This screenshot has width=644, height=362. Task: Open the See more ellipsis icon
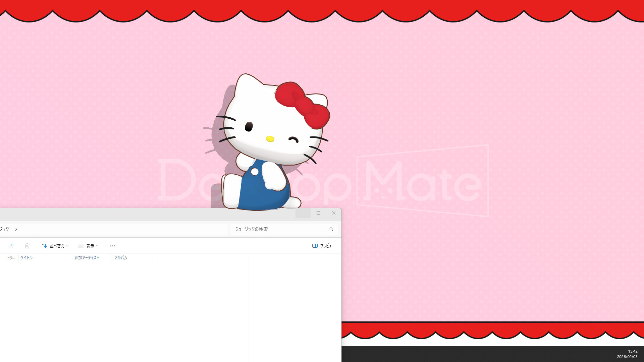[x=112, y=246]
